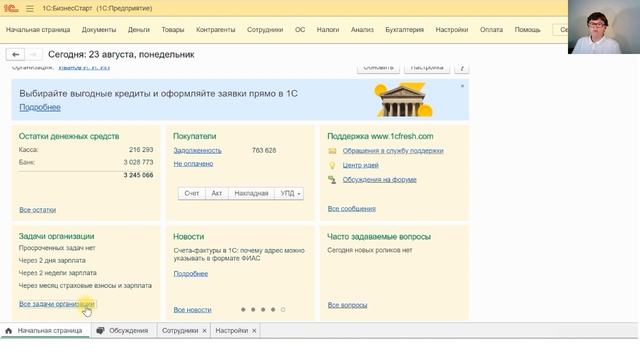Open the Сотрудники menu

click(x=265, y=30)
